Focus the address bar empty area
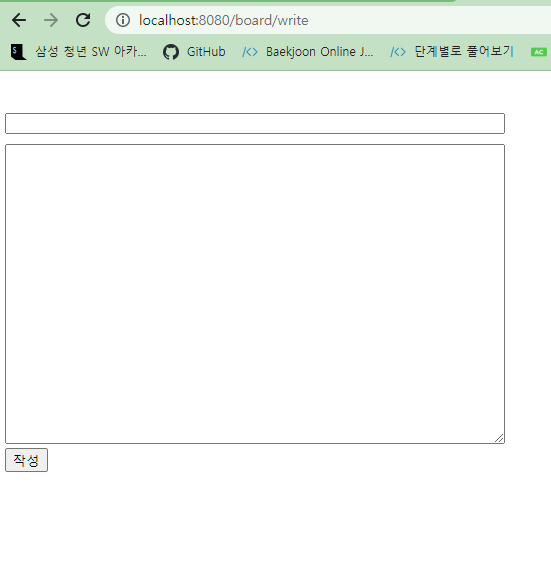This screenshot has height=561, width=551. point(429,20)
